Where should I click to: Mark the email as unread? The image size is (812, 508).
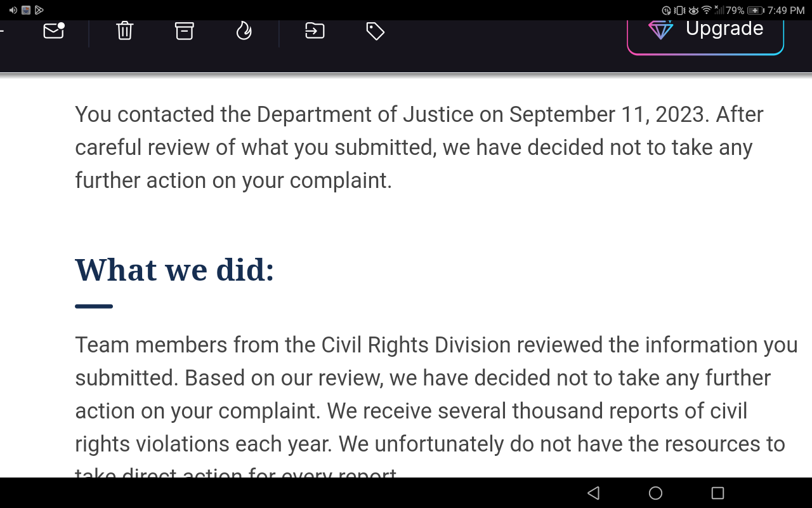54,30
